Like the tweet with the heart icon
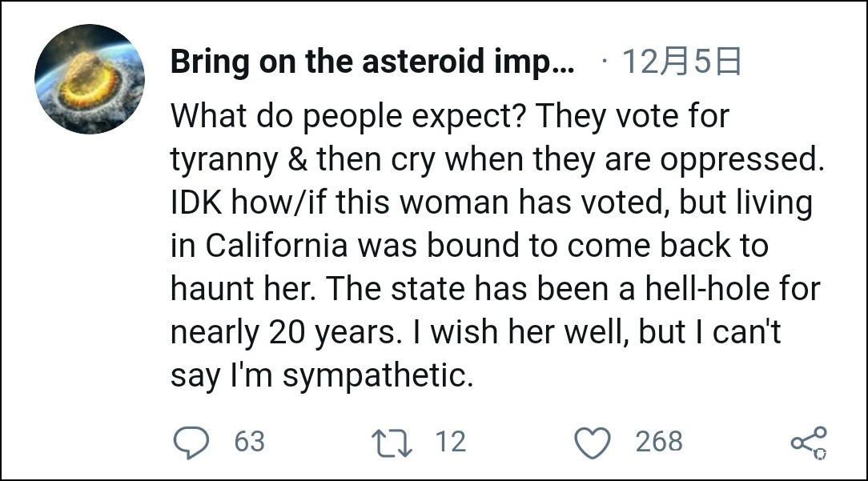Viewport: 868px width, 481px height. 593,442
